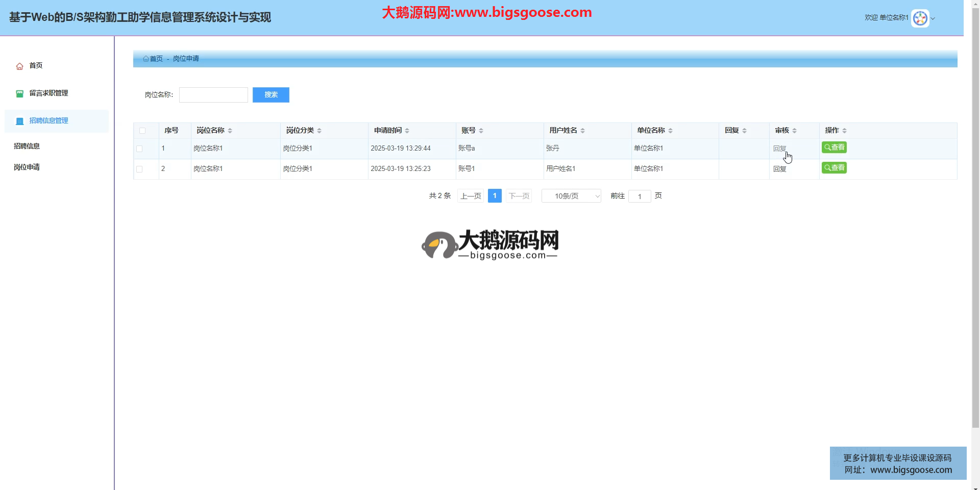The height and width of the screenshot is (490, 980).
Task: Click the home icon in sidebar
Action: (x=20, y=66)
